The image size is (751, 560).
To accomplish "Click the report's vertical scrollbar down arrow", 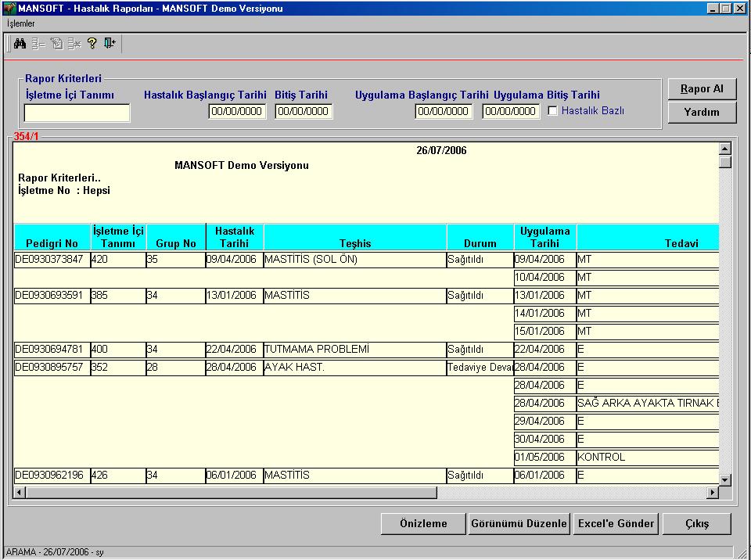I will (725, 479).
